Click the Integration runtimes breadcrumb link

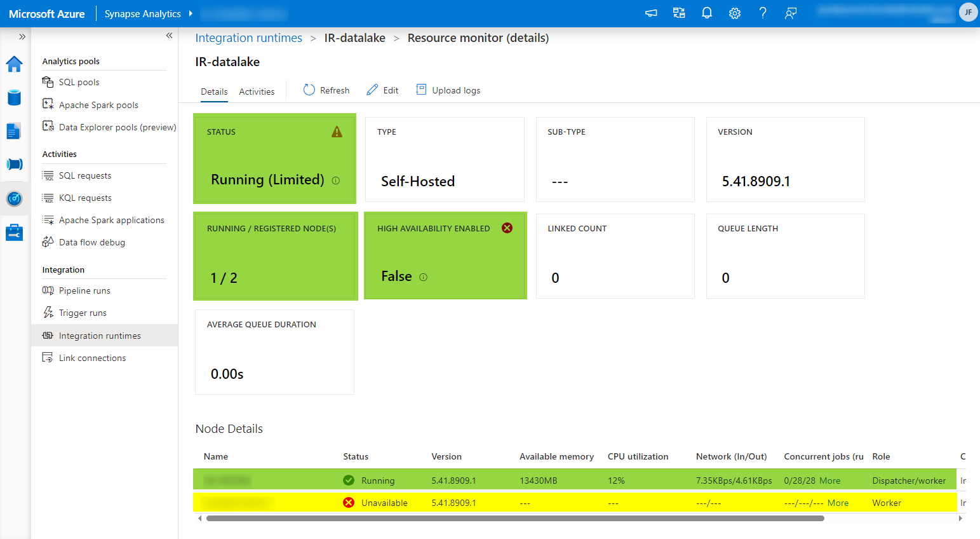[x=248, y=38]
